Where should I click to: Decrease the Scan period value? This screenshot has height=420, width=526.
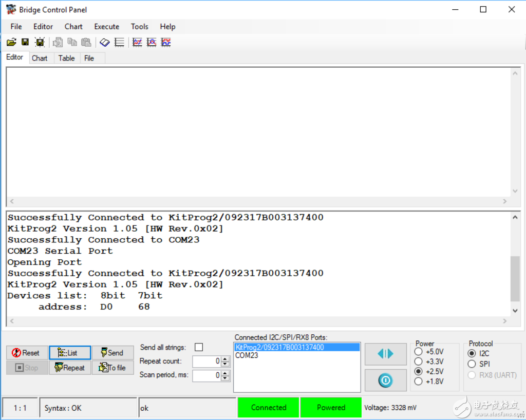226,378
